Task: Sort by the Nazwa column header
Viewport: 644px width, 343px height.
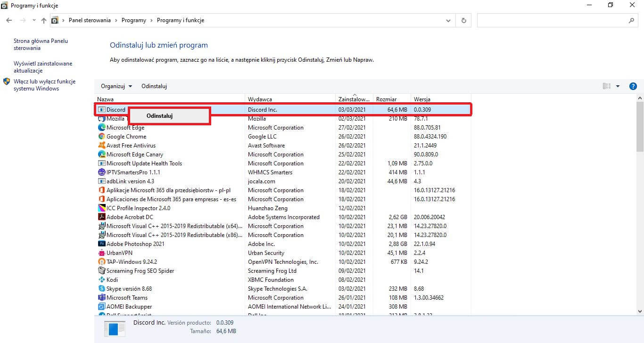Action: click(x=170, y=99)
